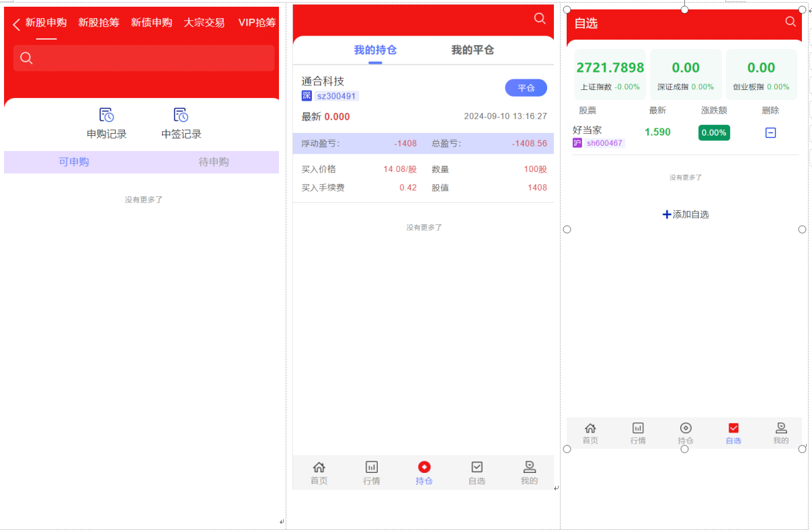Open 申购记录 via its record icon

click(106, 115)
